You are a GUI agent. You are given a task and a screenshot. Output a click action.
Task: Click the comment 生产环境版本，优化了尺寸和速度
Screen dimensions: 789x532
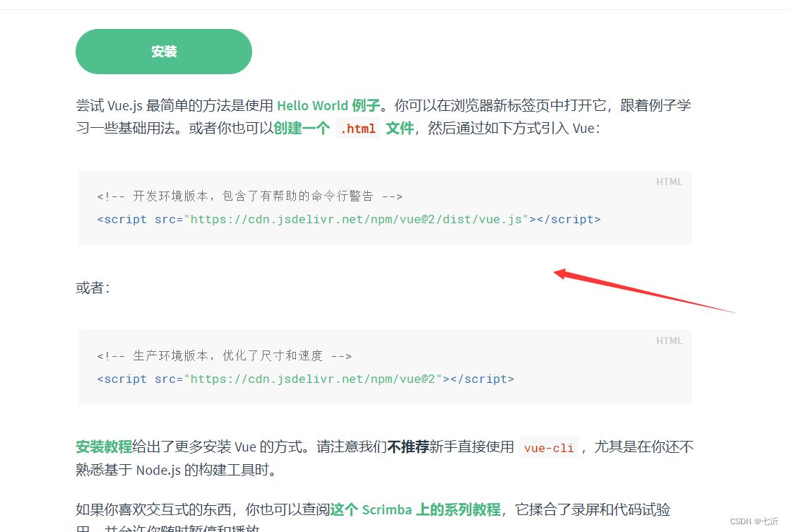pos(224,356)
